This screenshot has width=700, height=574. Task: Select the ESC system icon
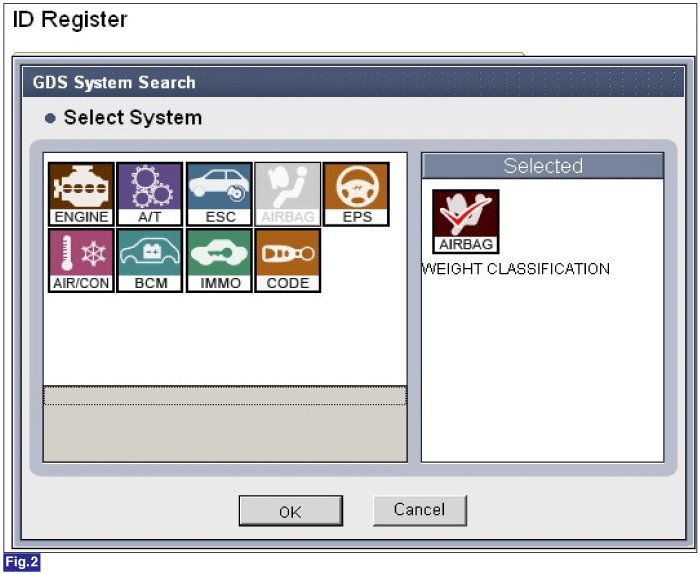click(219, 194)
